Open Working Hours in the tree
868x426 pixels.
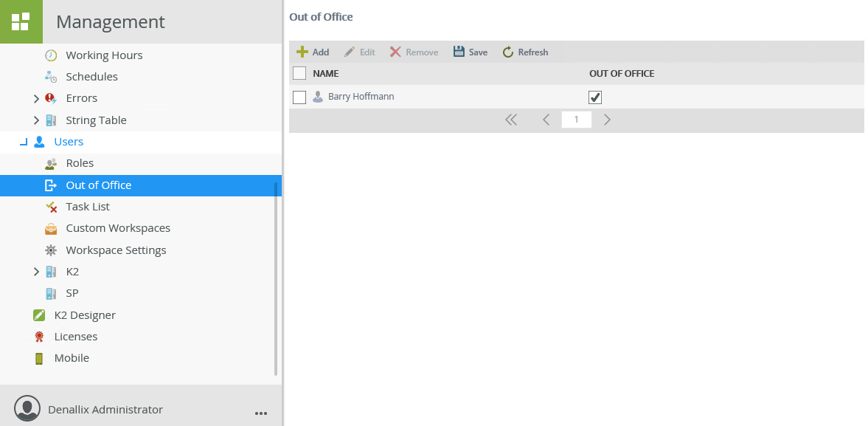click(104, 55)
